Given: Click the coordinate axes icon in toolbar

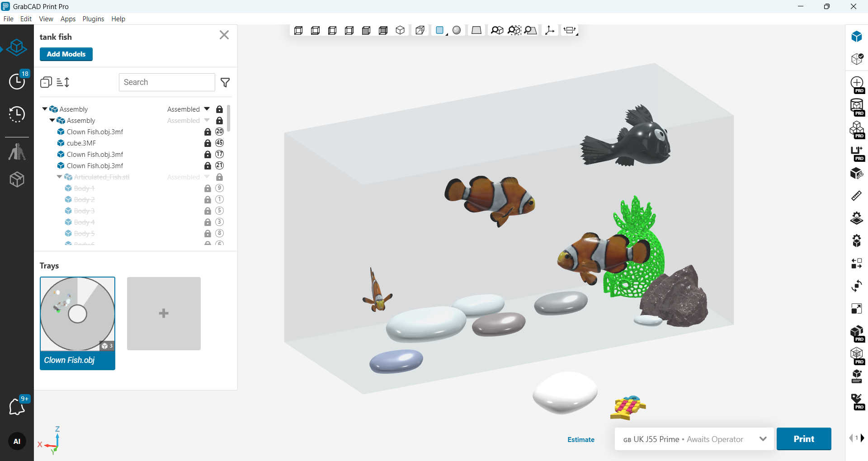Looking at the screenshot, I should click(550, 30).
